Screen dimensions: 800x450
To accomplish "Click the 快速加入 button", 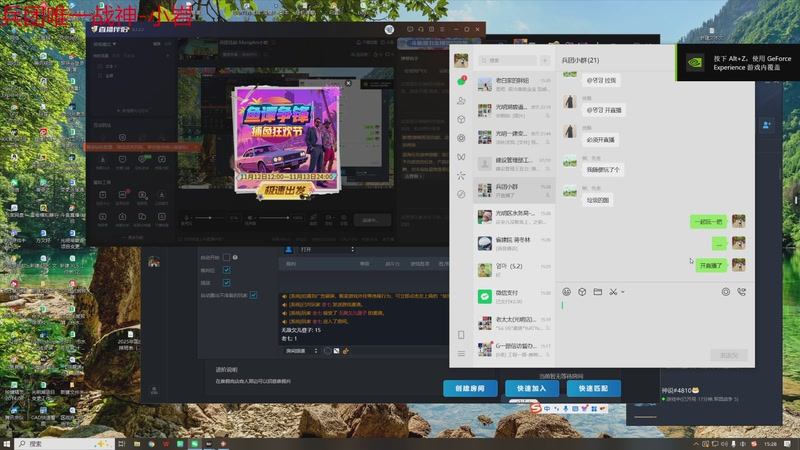I will click(531, 388).
